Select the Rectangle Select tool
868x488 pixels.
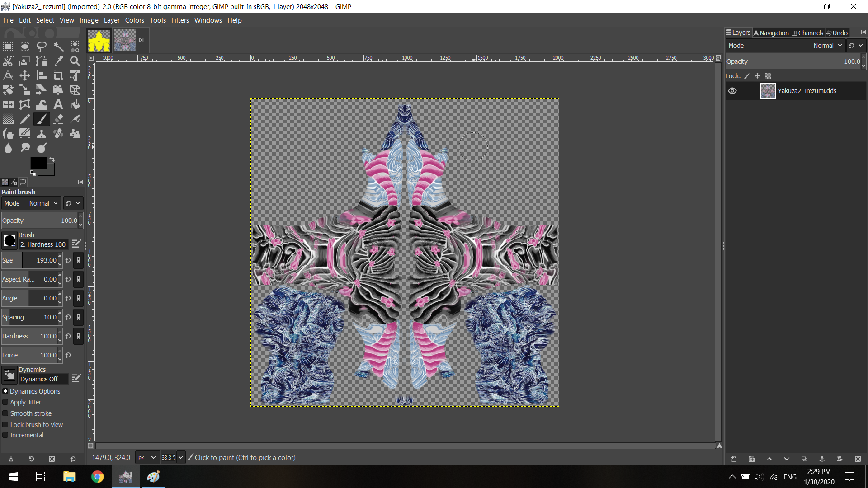[8, 47]
